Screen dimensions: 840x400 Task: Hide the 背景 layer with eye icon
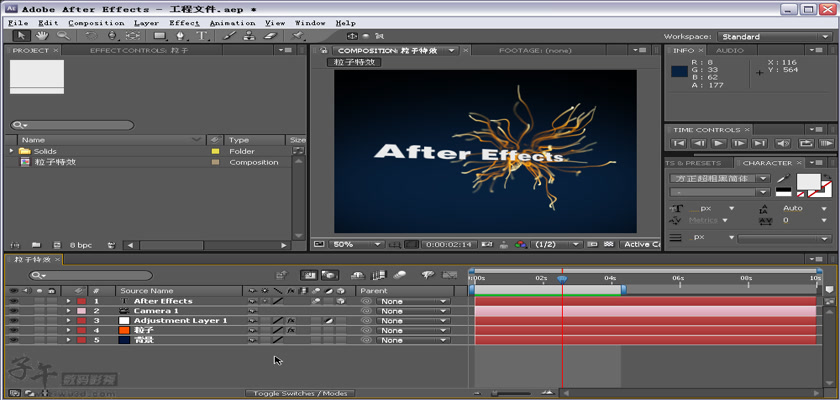pyautogui.click(x=13, y=340)
